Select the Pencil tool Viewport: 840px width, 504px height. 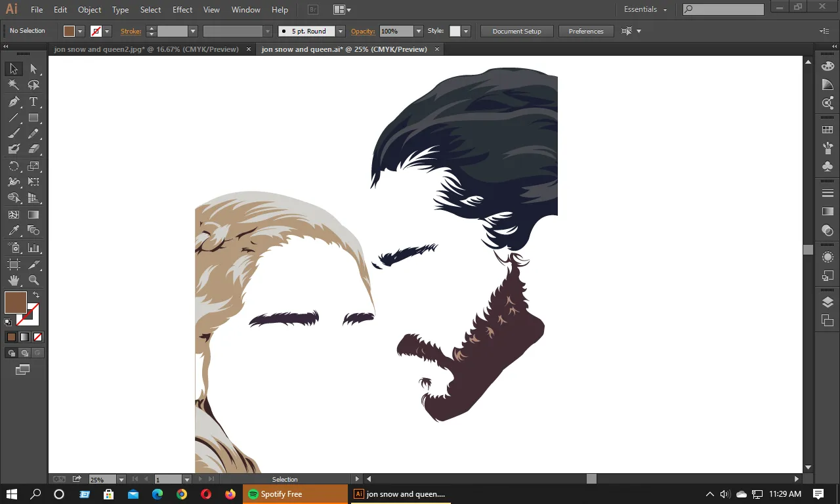(33, 134)
